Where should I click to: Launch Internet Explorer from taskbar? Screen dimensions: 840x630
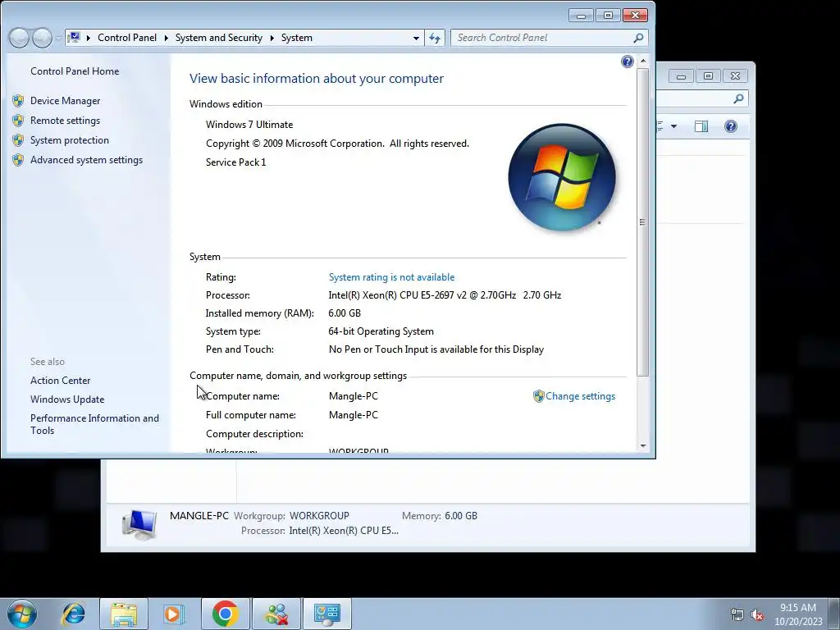click(x=73, y=614)
